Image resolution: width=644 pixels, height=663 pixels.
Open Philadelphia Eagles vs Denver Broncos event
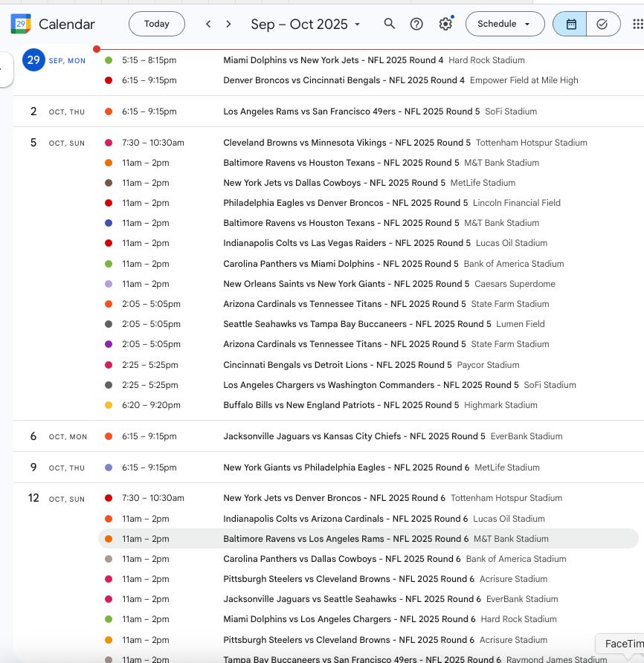coord(368,202)
